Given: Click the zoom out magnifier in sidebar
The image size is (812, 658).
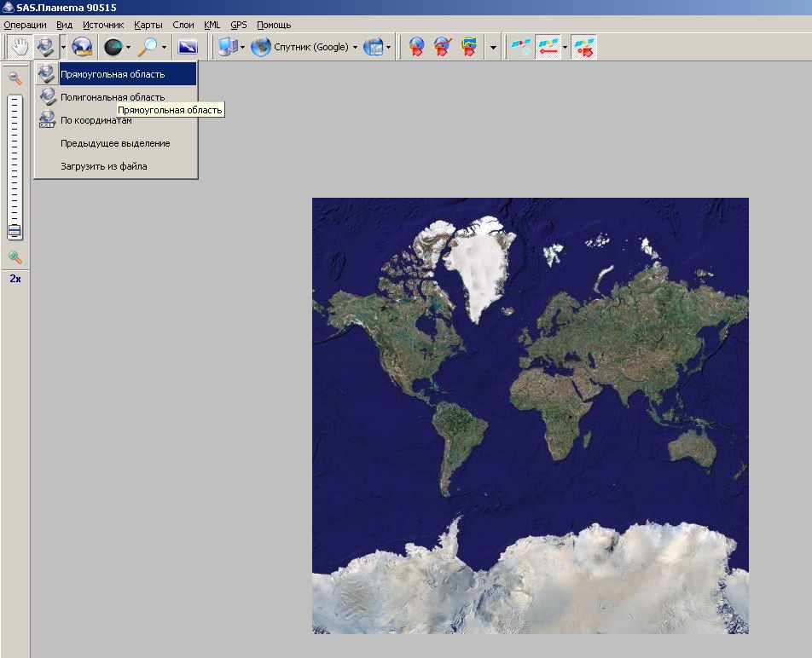Looking at the screenshot, I should click(x=15, y=78).
